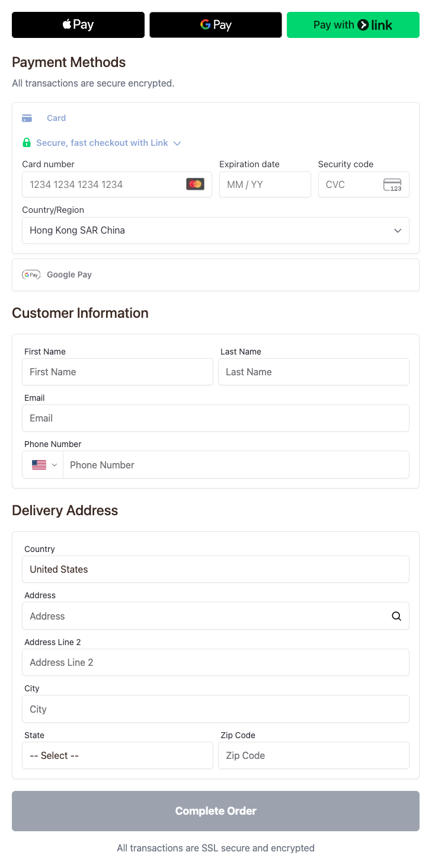Click the CVC card graphic in Security code field
The height and width of the screenshot is (868, 432).
point(393,184)
